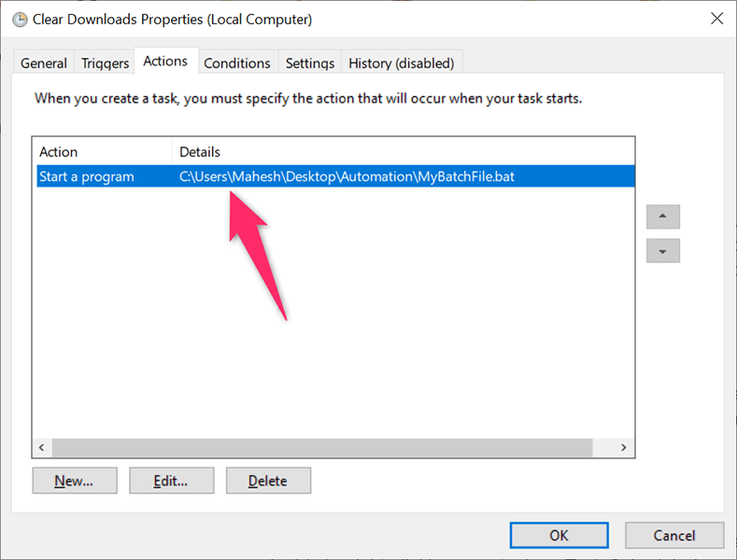Go to the Conditions tab
Image resolution: width=737 pixels, height=560 pixels.
pyautogui.click(x=237, y=63)
